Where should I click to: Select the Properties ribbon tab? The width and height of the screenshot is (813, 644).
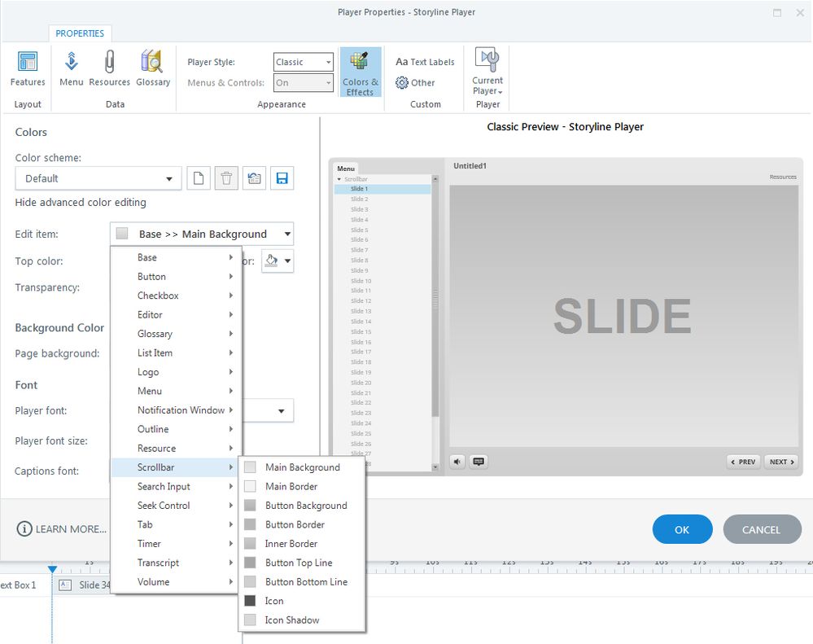pyautogui.click(x=80, y=33)
